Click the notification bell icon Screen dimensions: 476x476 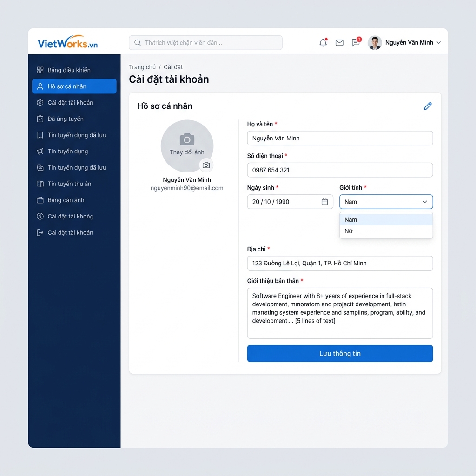[323, 43]
